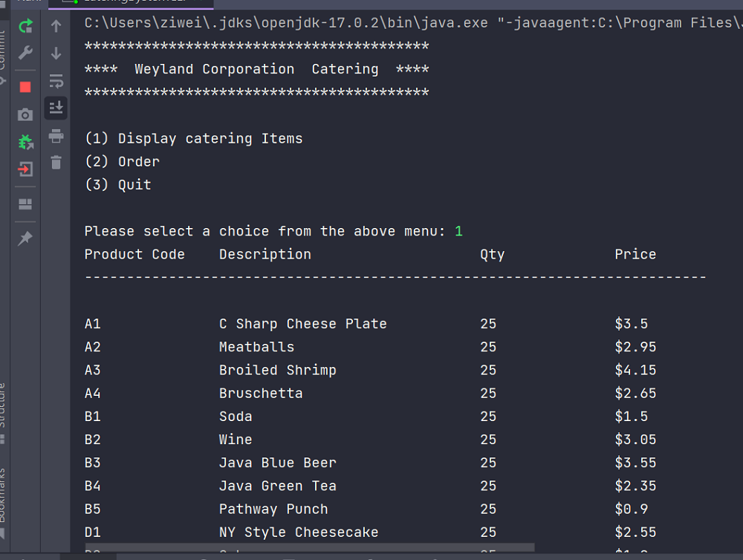This screenshot has width=743, height=560.
Task: Click product code B3
Action: 92,463
